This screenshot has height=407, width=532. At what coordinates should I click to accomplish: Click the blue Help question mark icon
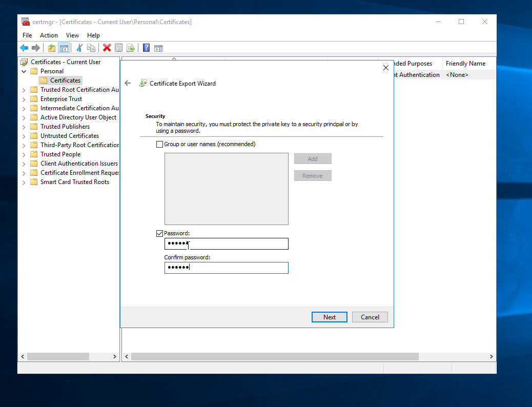click(146, 48)
